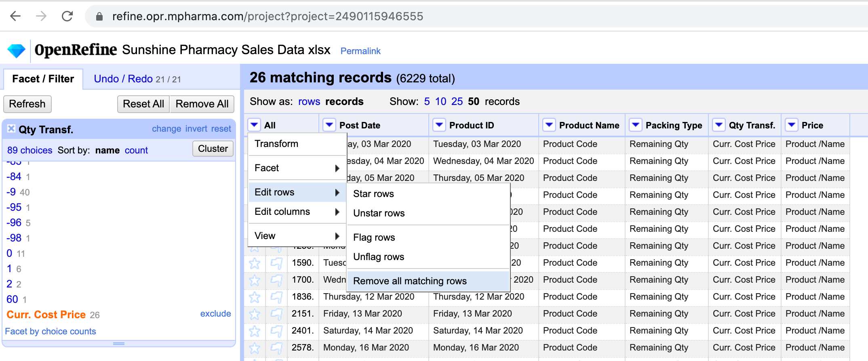Image resolution: width=868 pixels, height=361 pixels.
Task: Click the browser reload icon
Action: tap(67, 16)
